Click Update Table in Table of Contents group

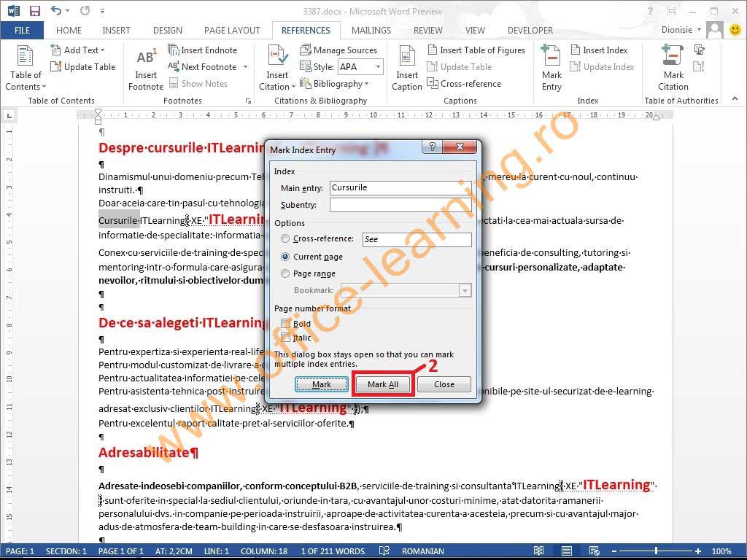pyautogui.click(x=83, y=66)
